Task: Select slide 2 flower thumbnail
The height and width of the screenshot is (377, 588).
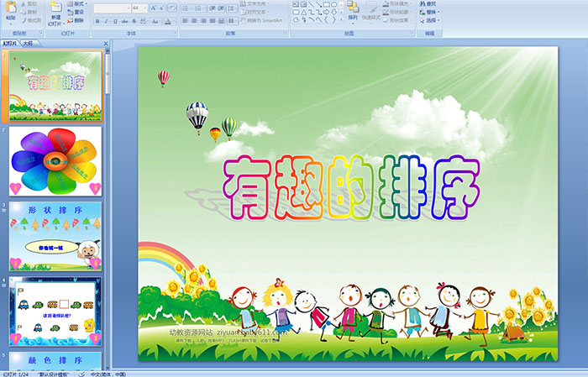Action: [x=55, y=161]
